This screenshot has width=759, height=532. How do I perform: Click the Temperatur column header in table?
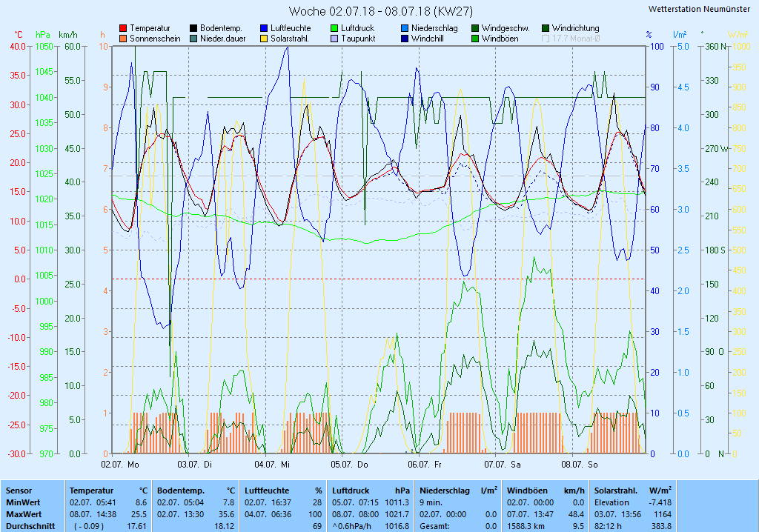[x=91, y=491]
